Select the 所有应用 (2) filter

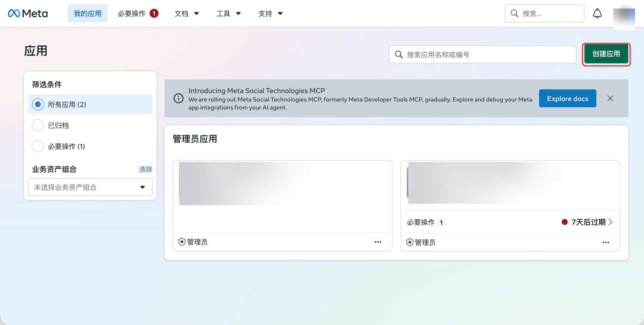coord(90,104)
